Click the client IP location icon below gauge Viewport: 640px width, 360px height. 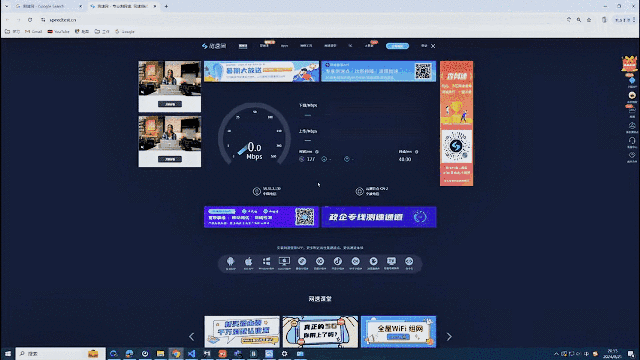[x=257, y=191]
